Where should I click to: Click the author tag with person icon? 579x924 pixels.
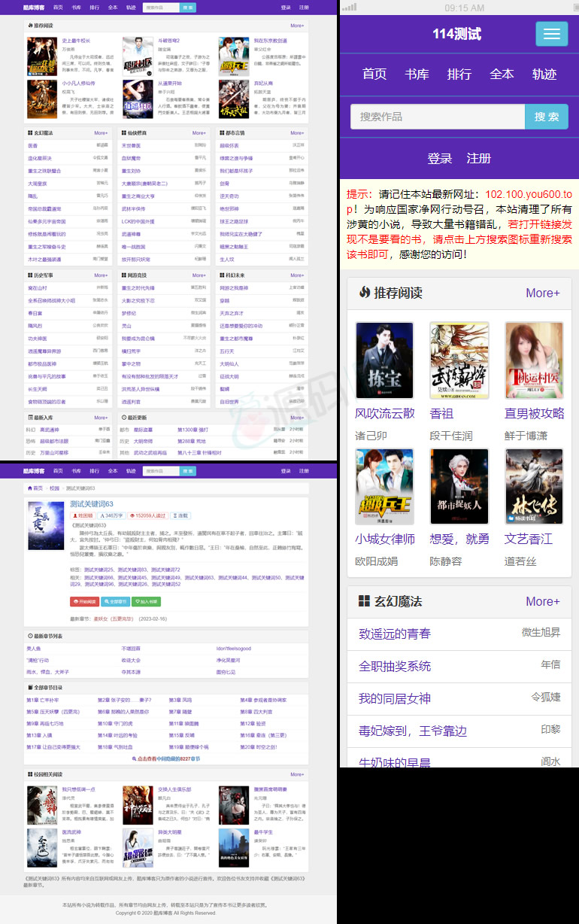pos(83,516)
